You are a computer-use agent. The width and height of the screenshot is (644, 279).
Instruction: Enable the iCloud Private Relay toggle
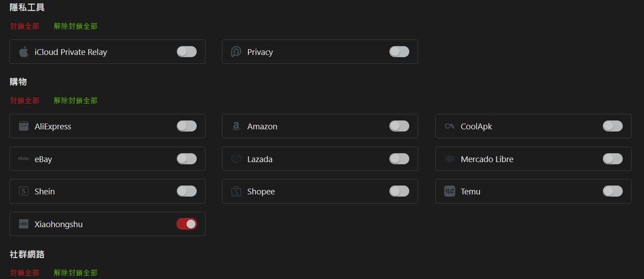[187, 52]
